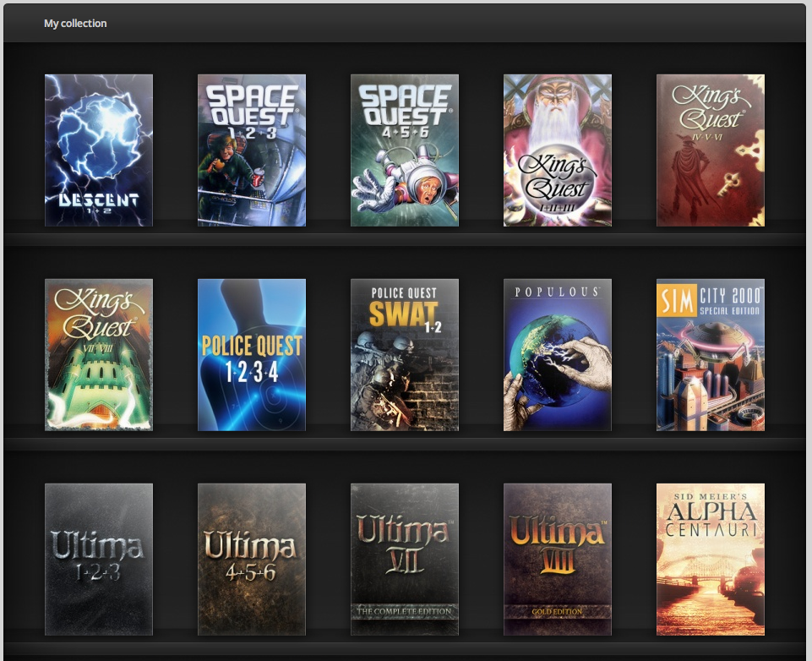Open the Ultima 1+2+3 cover
The height and width of the screenshot is (661, 812).
click(98, 560)
